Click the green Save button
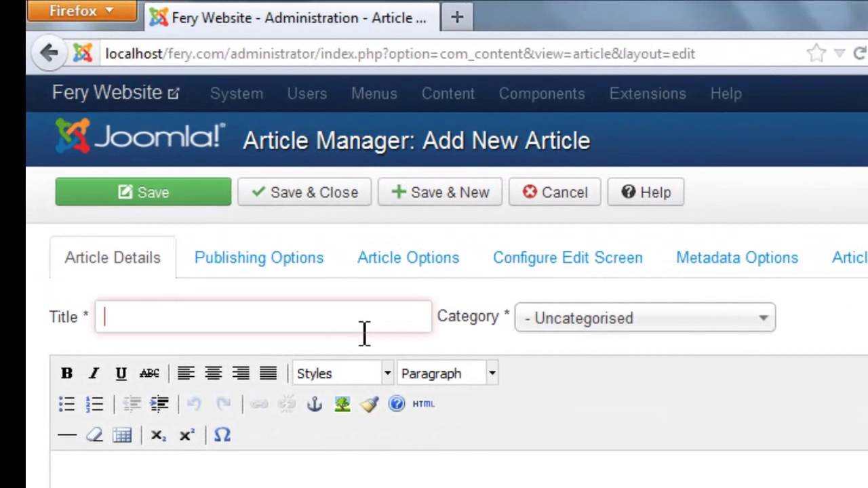Screen dimensions: 868x488 coord(143,192)
